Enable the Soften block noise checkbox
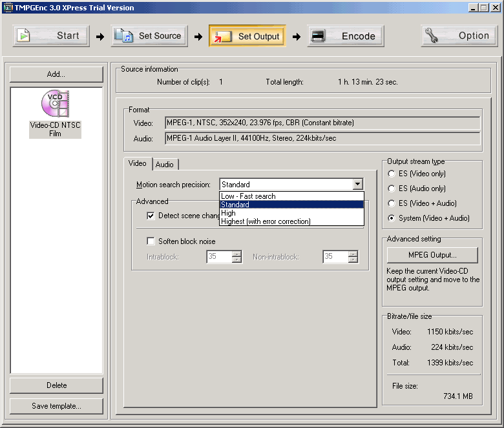 tap(151, 241)
